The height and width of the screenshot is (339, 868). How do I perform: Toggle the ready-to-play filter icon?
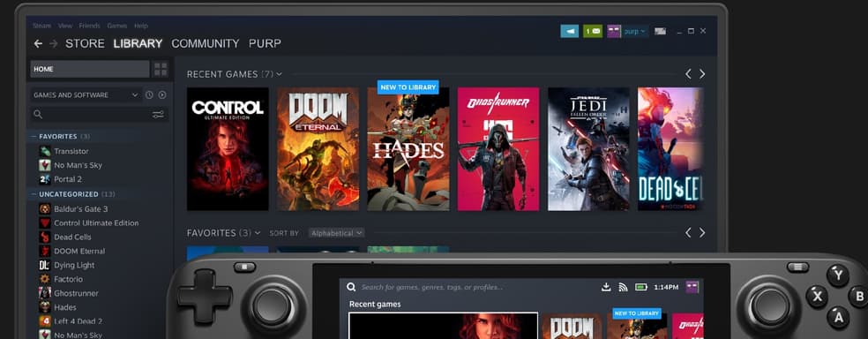pyautogui.click(x=162, y=95)
